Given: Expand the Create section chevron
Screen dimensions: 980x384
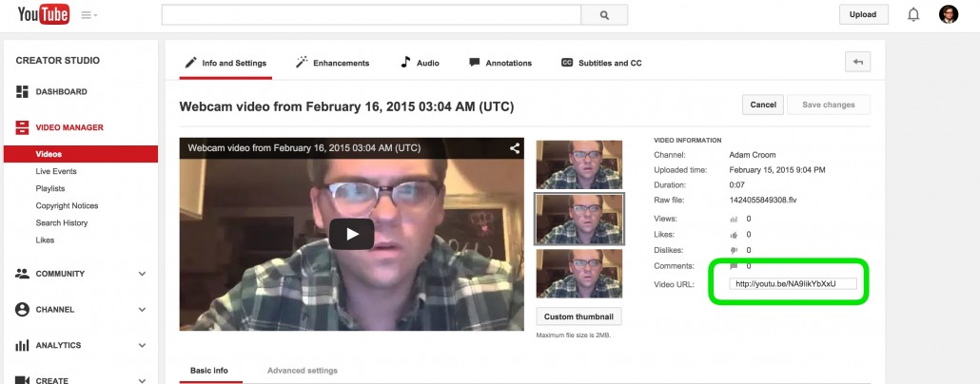Looking at the screenshot, I should 142,380.
